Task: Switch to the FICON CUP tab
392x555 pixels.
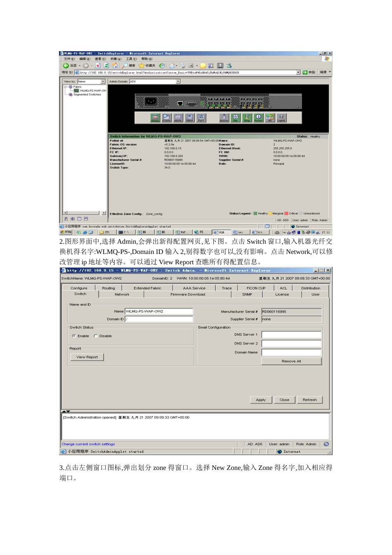Action: 256,288
